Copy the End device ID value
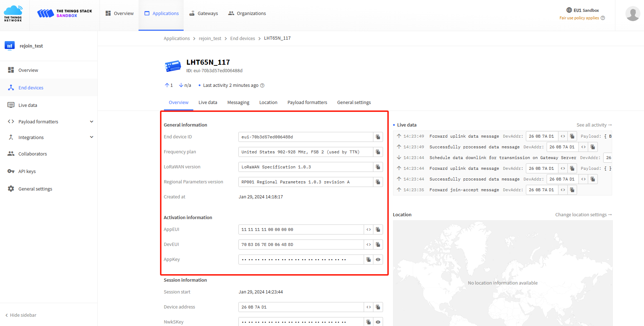This screenshot has height=326, width=644. (x=378, y=137)
